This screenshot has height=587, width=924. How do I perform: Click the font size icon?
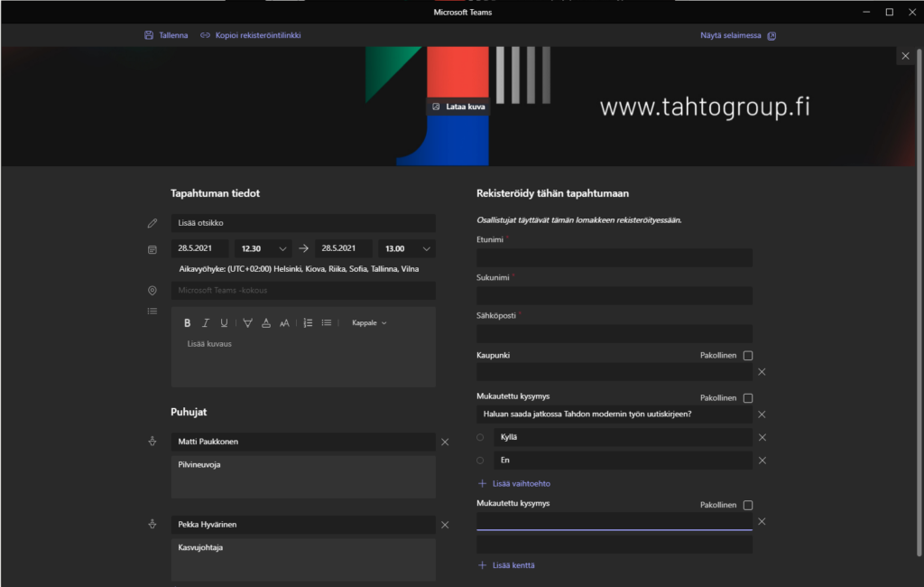tap(284, 322)
